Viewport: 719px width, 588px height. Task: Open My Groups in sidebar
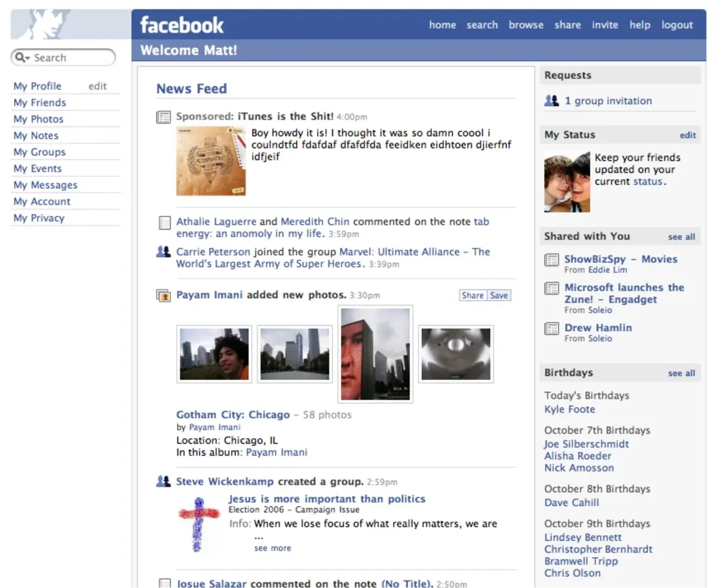pyautogui.click(x=40, y=152)
